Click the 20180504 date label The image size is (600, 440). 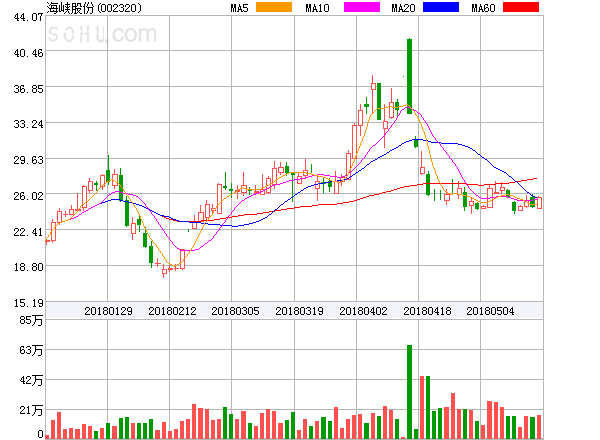(x=490, y=311)
